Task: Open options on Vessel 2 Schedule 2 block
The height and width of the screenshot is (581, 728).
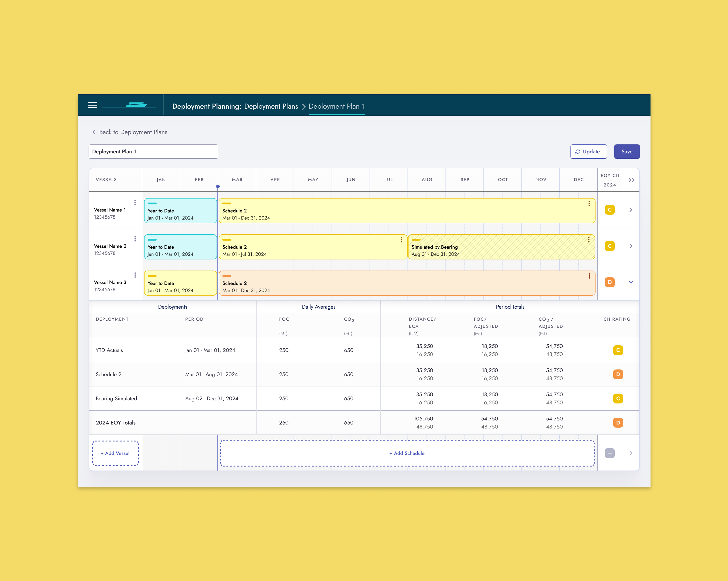Action: tap(401, 240)
